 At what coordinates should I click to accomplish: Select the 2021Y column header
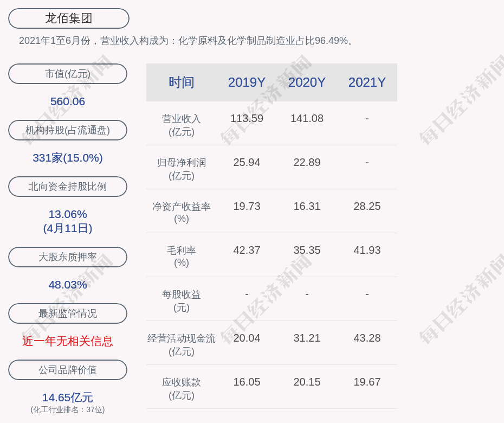click(367, 82)
